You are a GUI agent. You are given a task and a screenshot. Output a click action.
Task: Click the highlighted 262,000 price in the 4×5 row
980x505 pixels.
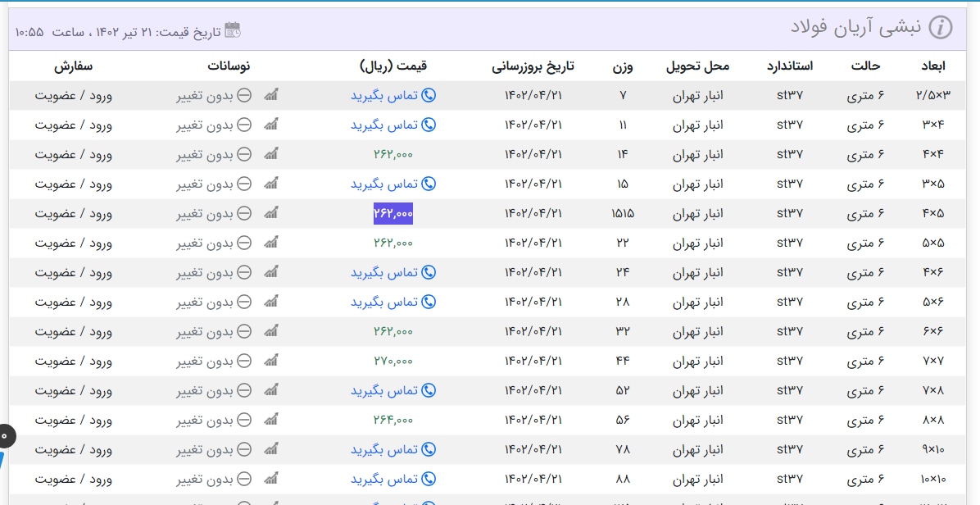click(x=393, y=213)
